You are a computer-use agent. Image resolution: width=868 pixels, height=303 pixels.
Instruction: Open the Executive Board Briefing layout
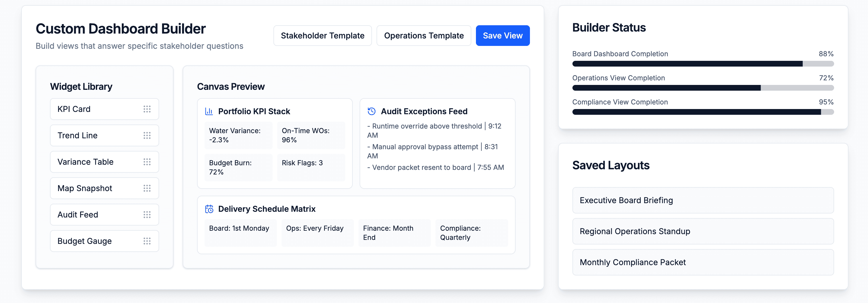pyautogui.click(x=703, y=200)
